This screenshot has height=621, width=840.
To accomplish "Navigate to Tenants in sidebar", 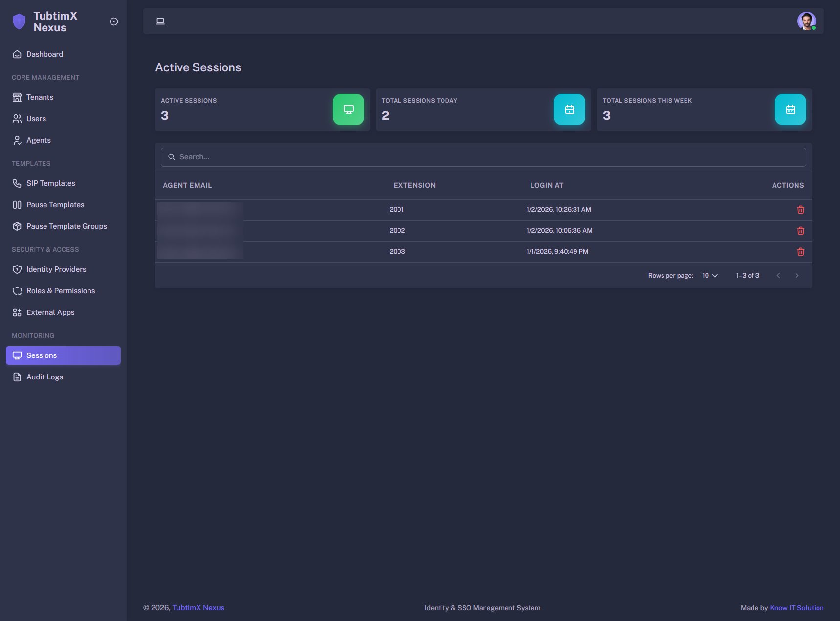I will (x=40, y=97).
